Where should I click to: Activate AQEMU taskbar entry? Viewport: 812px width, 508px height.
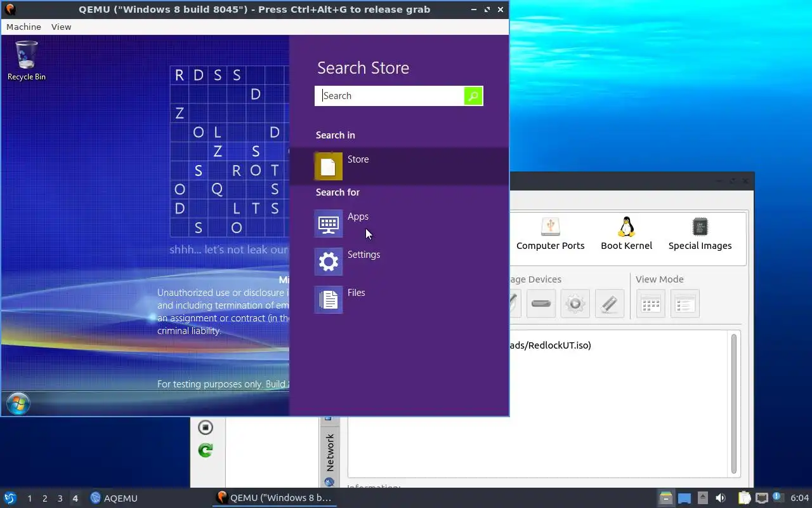pos(114,498)
